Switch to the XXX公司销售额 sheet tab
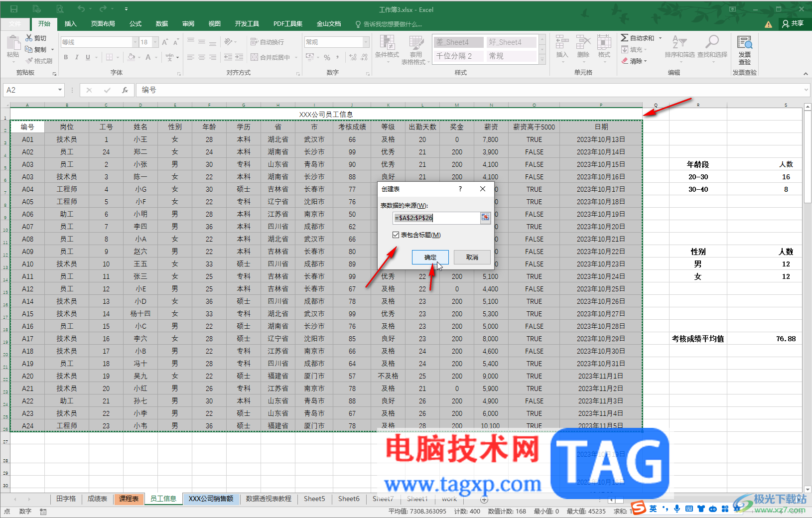The image size is (812, 518). tap(211, 499)
